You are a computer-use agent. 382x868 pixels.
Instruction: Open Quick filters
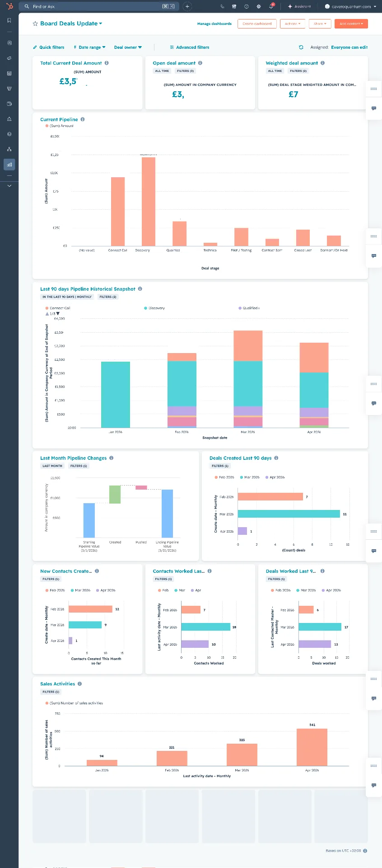(x=48, y=47)
